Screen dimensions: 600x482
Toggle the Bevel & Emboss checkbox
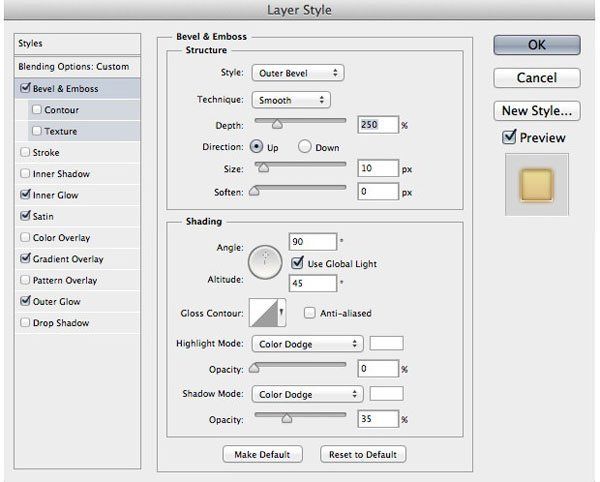click(x=25, y=88)
